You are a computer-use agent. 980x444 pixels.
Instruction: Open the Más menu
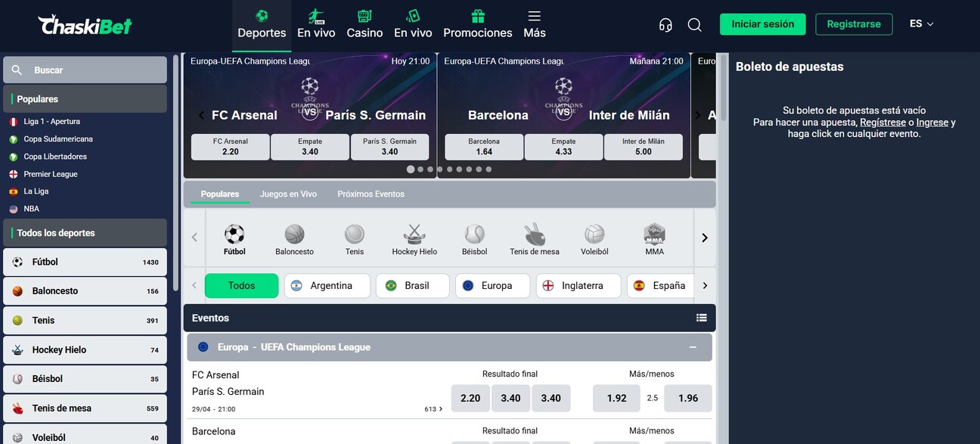click(535, 24)
